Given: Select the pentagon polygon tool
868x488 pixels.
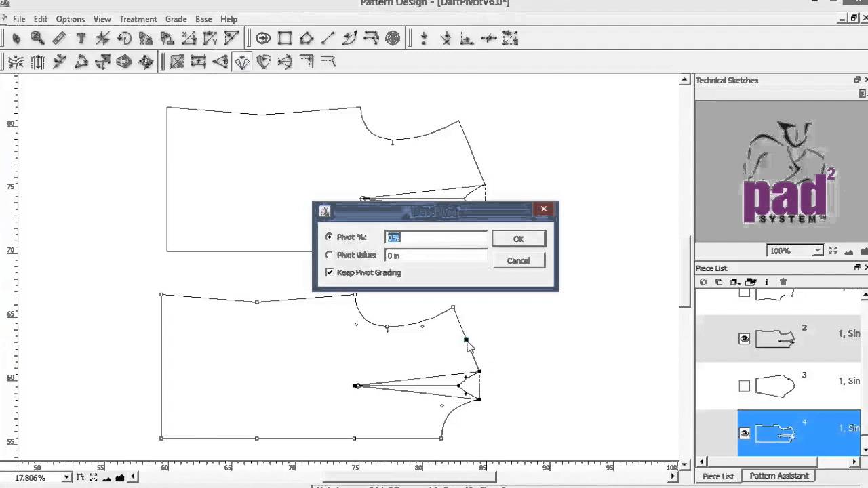Looking at the screenshot, I should click(307, 39).
